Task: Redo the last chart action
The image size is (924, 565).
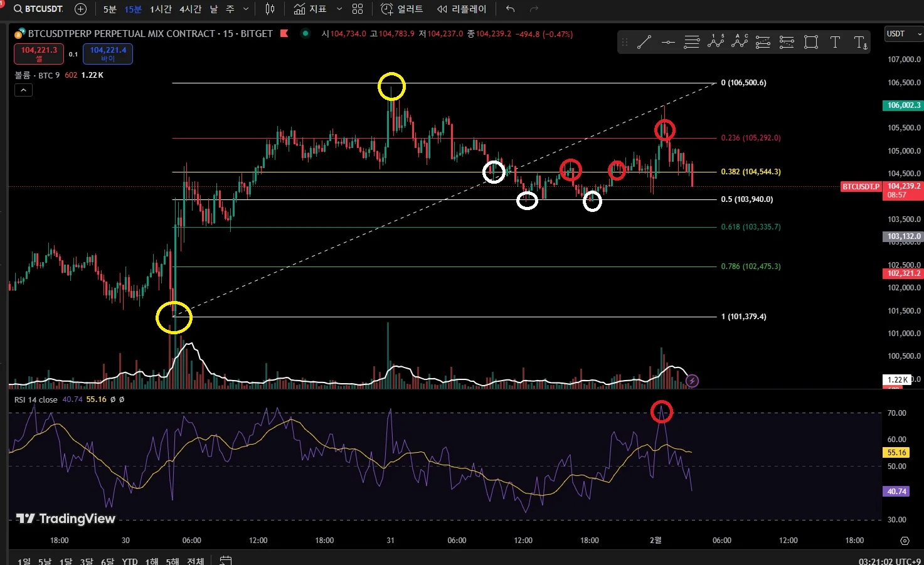Action: pos(534,9)
